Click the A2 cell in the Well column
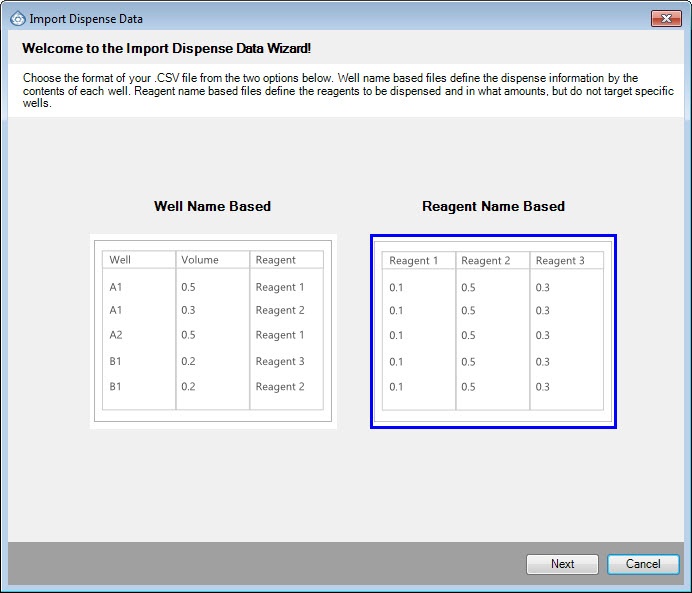 tap(116, 335)
